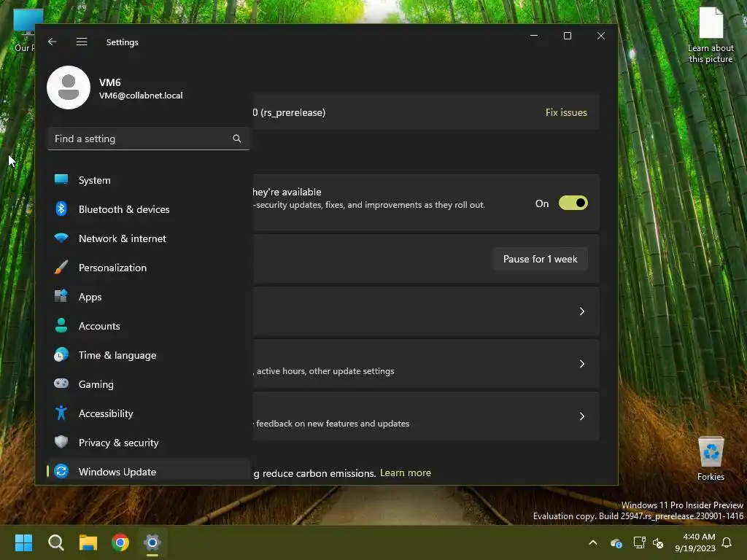Turn off get latest updates toggle
This screenshot has width=747, height=560.
(573, 203)
